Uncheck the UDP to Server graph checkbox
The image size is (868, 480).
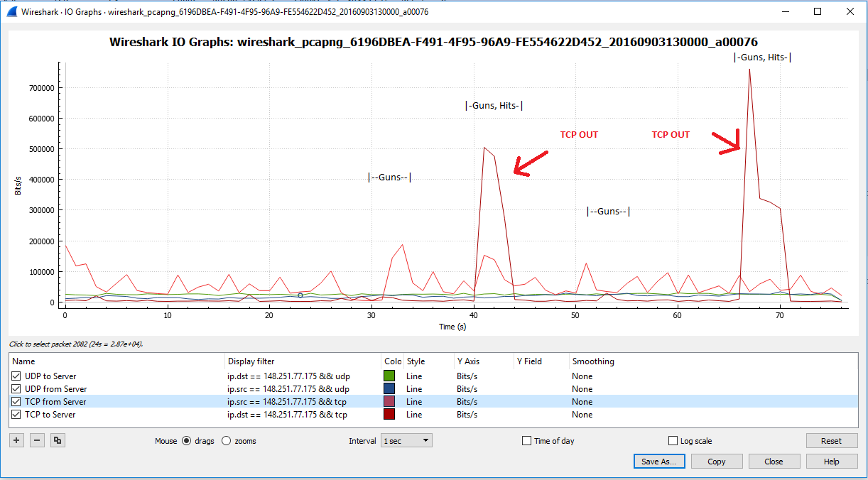[16, 376]
